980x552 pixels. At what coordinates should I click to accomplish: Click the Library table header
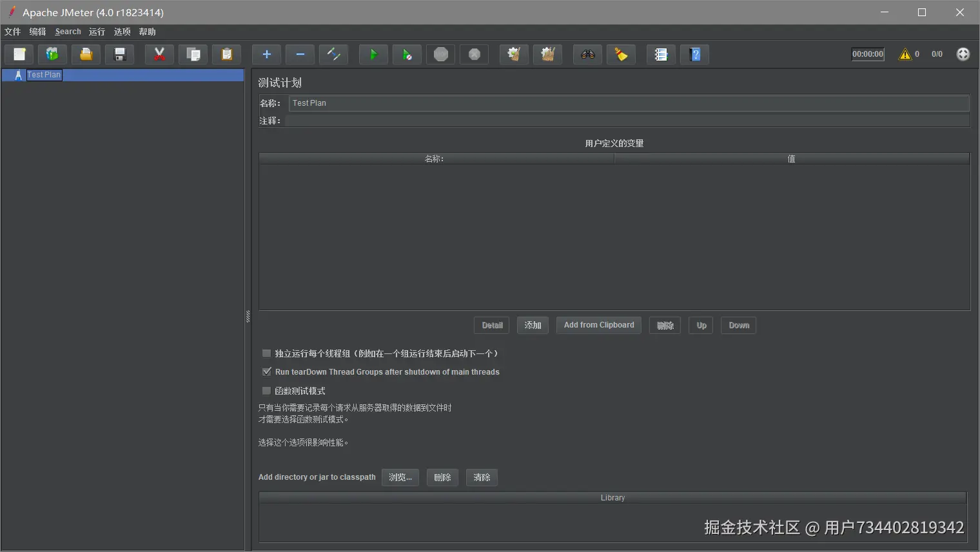(x=612, y=498)
